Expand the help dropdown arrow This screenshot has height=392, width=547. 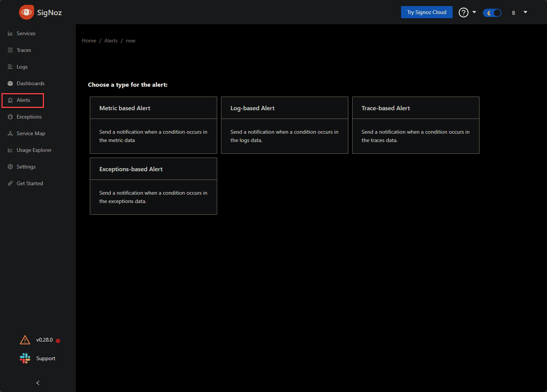[x=474, y=12]
